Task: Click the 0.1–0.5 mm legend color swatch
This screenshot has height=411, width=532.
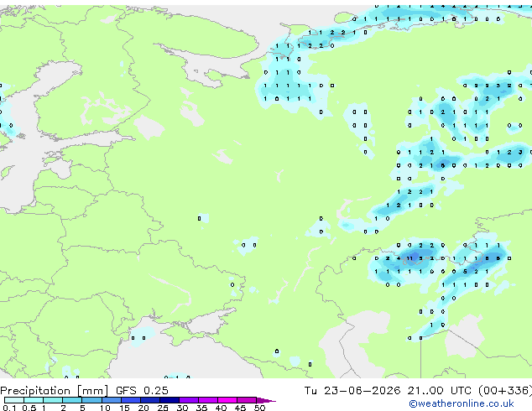Action: tap(14, 400)
